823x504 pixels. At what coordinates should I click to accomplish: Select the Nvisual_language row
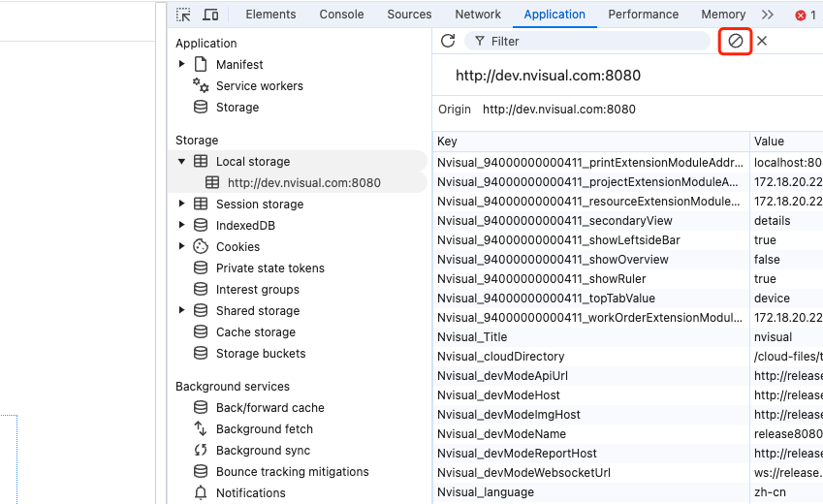[x=486, y=492]
